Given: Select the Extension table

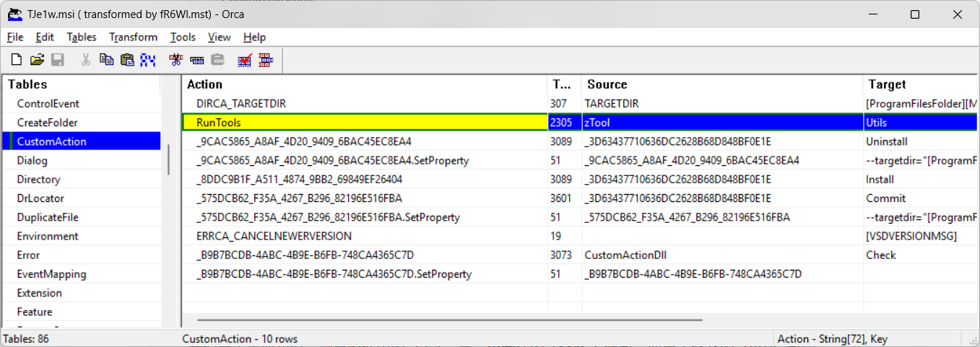Looking at the screenshot, I should tap(40, 293).
